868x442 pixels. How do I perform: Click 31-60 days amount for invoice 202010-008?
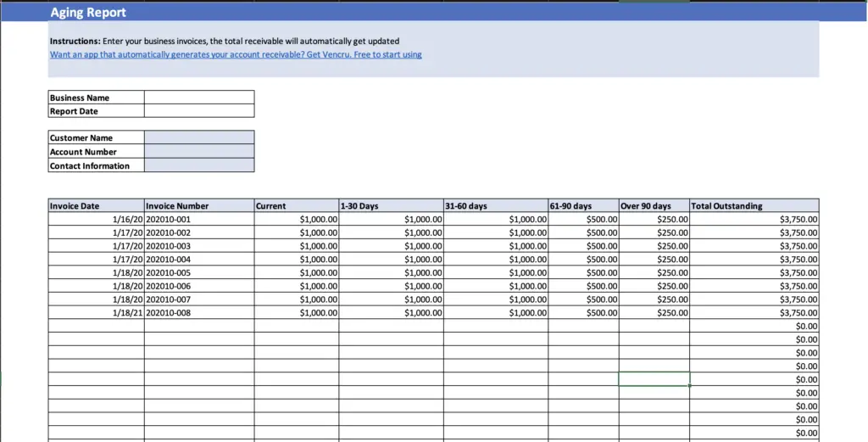point(495,312)
